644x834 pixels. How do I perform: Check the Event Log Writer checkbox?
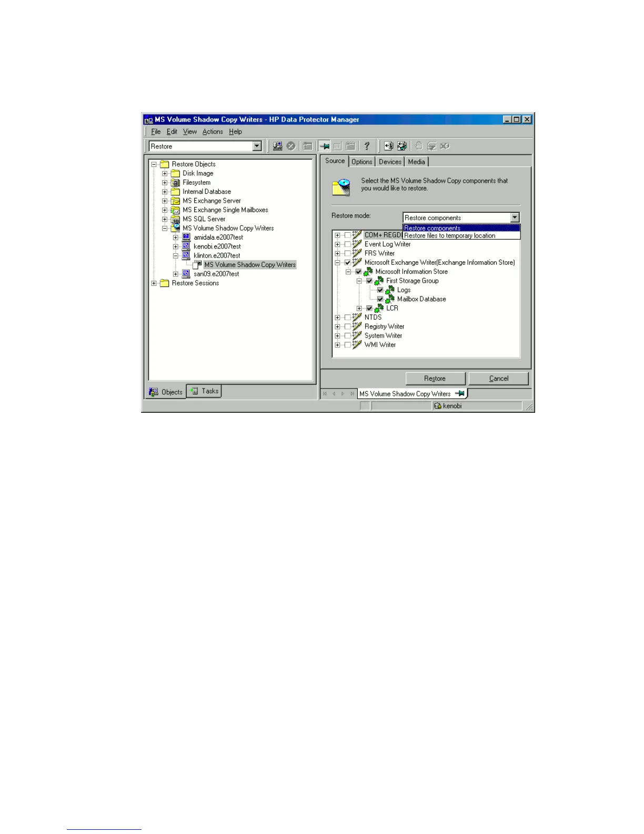[x=348, y=244]
